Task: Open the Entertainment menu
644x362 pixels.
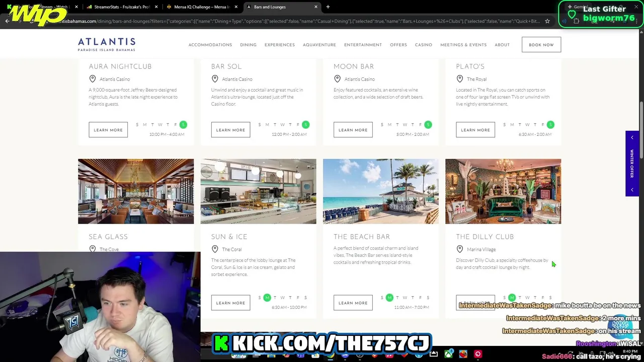Action: point(363,45)
